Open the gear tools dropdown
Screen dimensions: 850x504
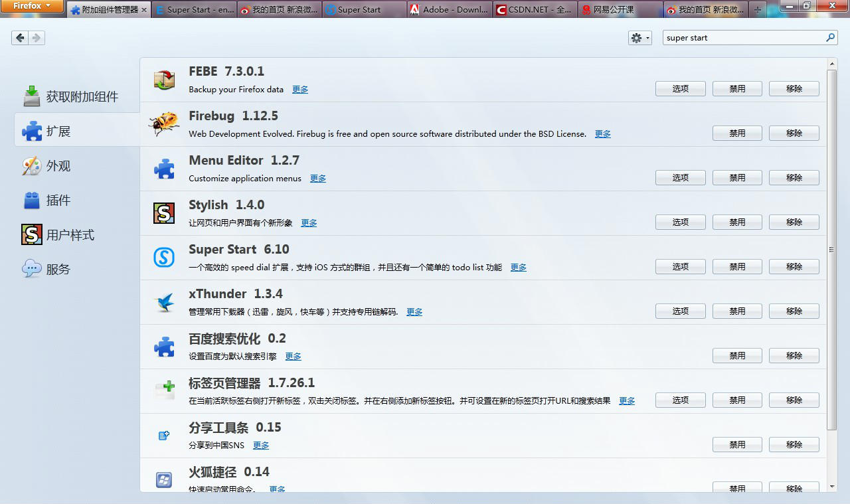pos(640,38)
